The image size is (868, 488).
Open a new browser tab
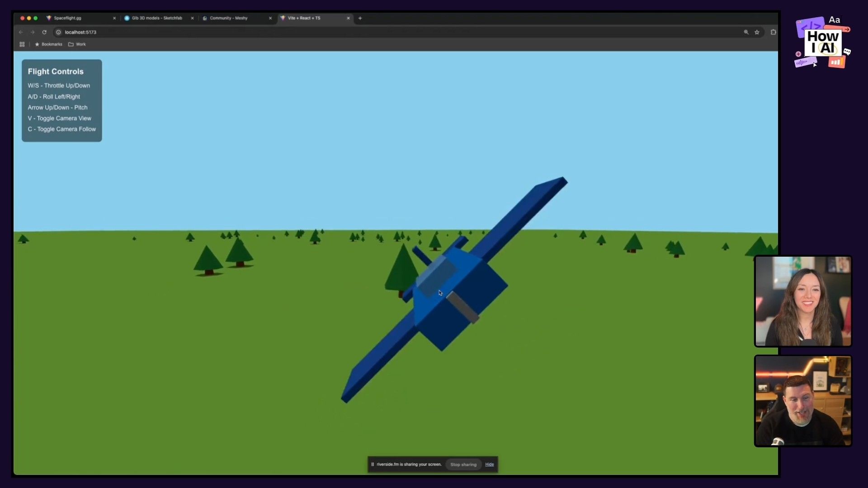point(360,19)
